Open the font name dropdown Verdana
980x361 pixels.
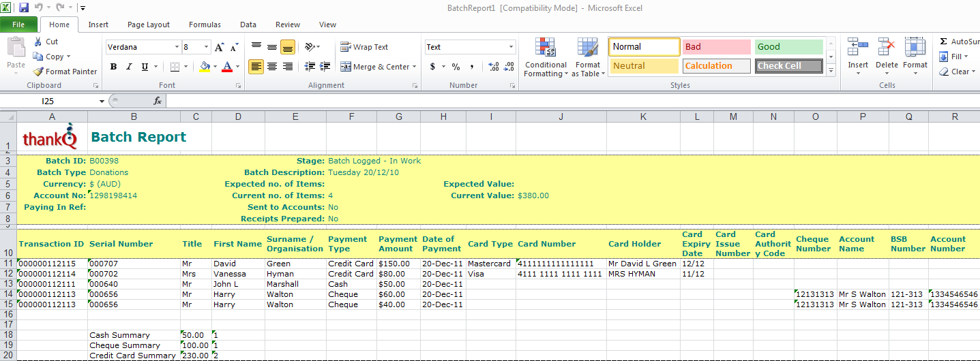click(175, 47)
